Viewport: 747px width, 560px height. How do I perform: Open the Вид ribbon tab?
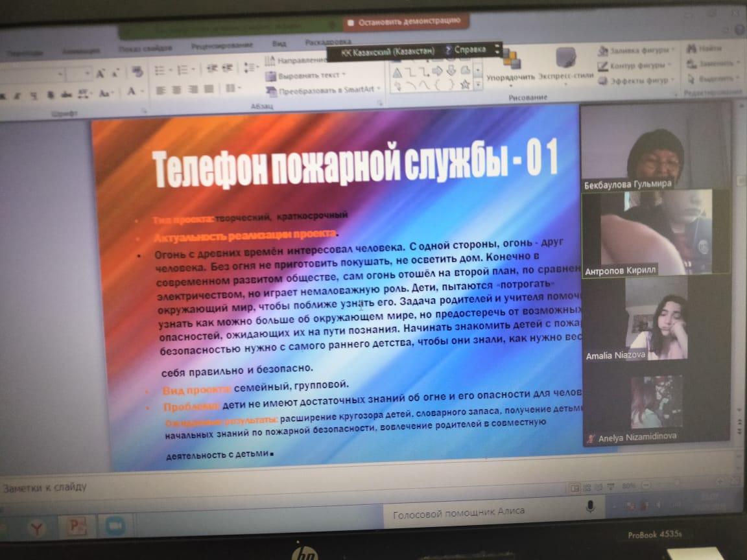(279, 43)
